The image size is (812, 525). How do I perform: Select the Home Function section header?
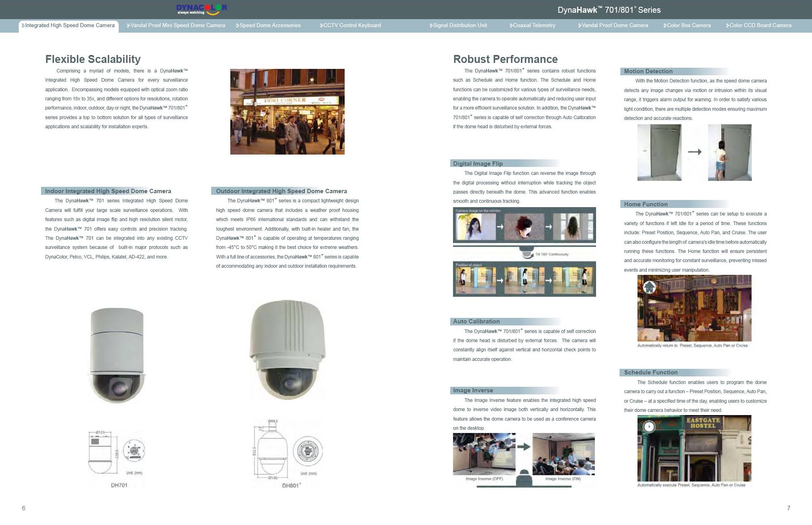point(675,204)
